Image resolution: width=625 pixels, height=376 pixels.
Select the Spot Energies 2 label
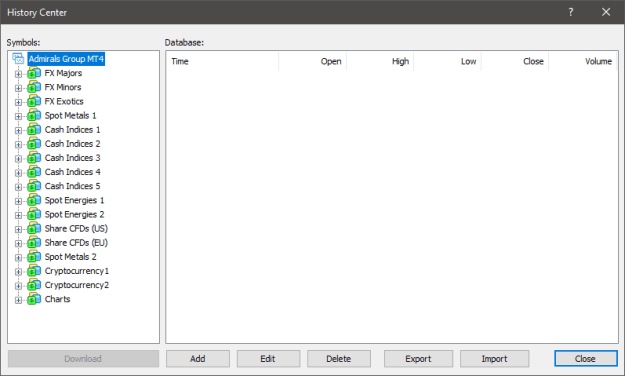click(x=75, y=215)
